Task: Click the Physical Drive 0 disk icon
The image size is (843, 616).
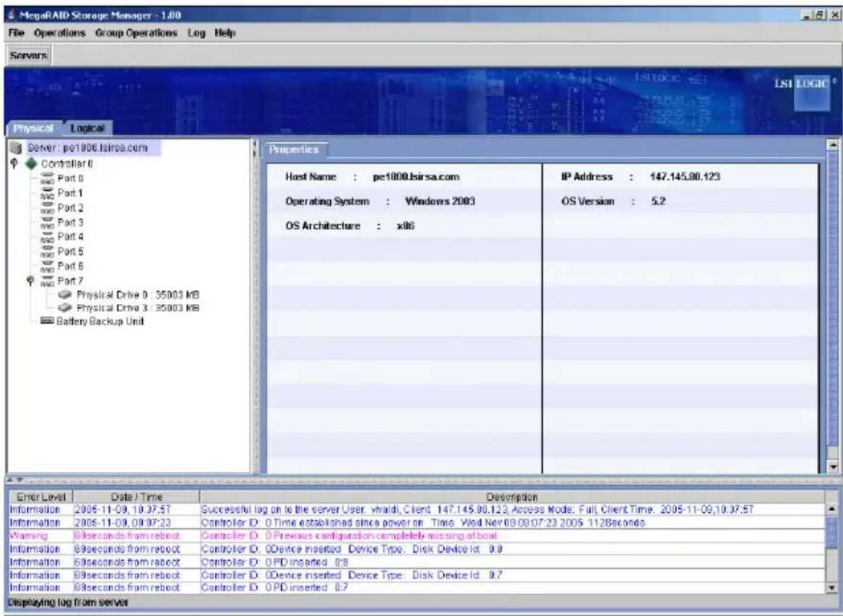Action: (x=66, y=295)
